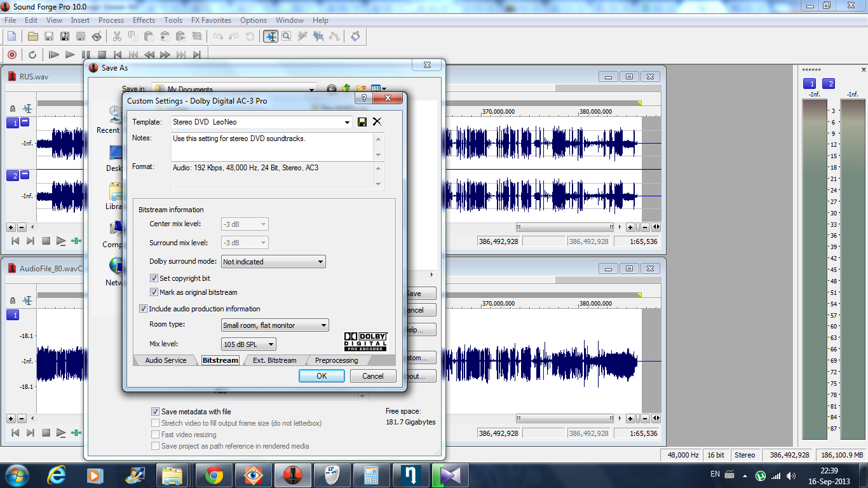Click Save button in Save As dialog
The height and width of the screenshot is (488, 868).
tap(420, 294)
